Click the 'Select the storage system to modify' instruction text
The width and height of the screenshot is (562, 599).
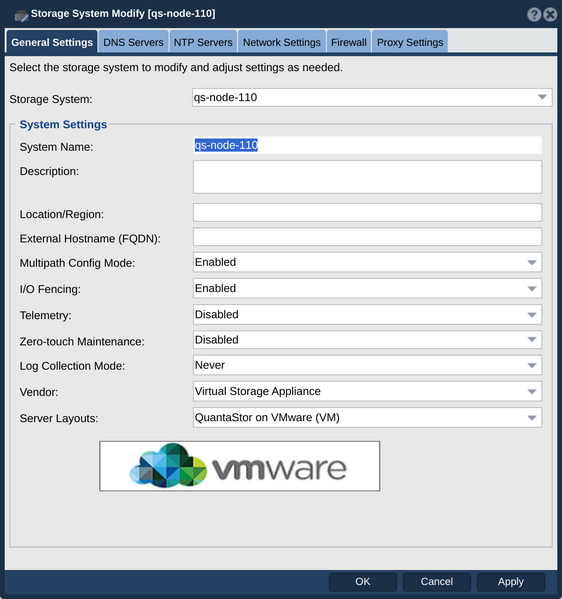point(176,68)
